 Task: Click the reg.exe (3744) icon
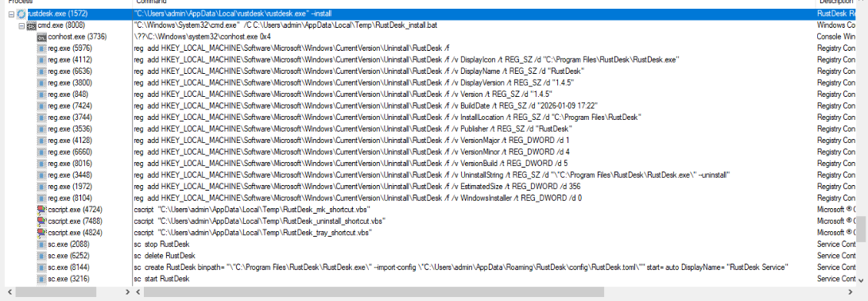41,118
